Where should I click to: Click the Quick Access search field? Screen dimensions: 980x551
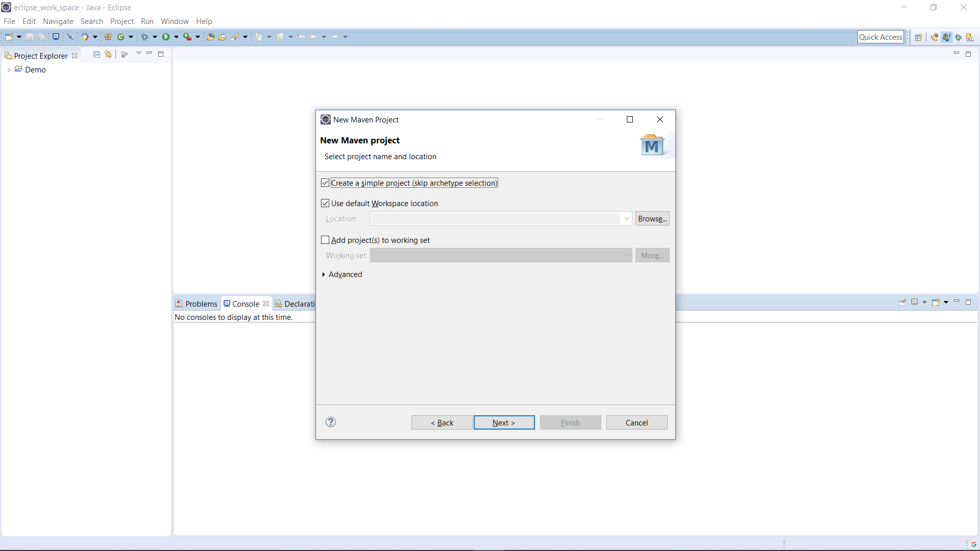[880, 37]
